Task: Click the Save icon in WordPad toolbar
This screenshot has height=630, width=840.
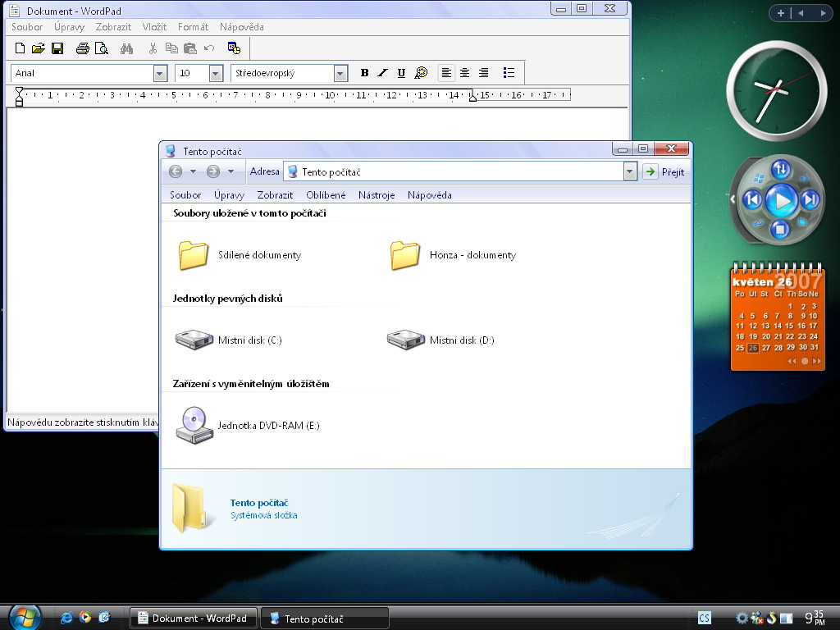Action: 57,48
